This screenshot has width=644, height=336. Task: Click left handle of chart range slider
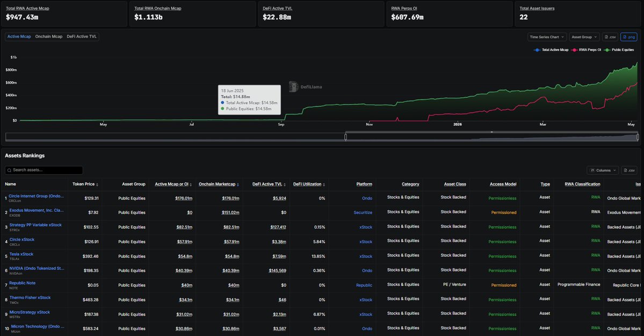345,137
